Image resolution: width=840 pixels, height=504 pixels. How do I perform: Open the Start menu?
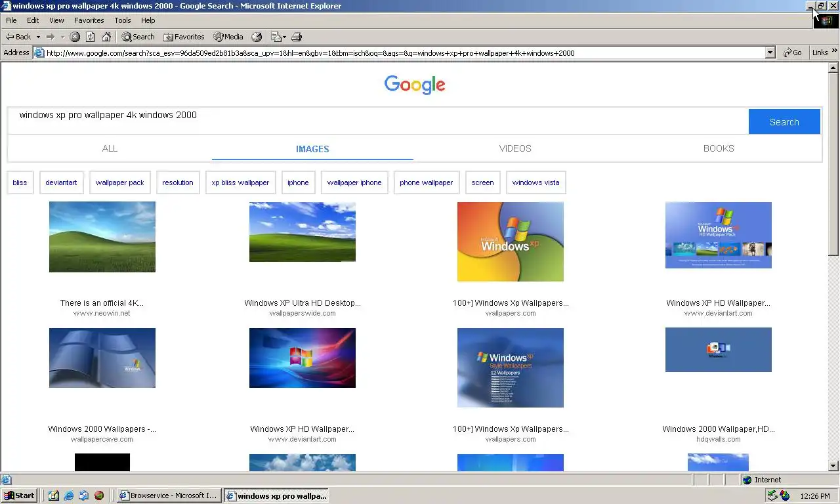(x=19, y=495)
